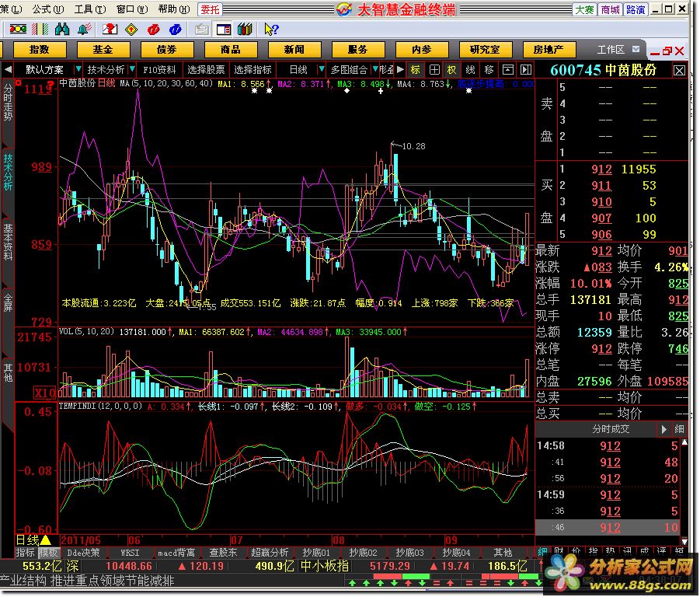The width and height of the screenshot is (700, 597).
Task: Switch to the WRSI indicator tab
Action: 130,553
